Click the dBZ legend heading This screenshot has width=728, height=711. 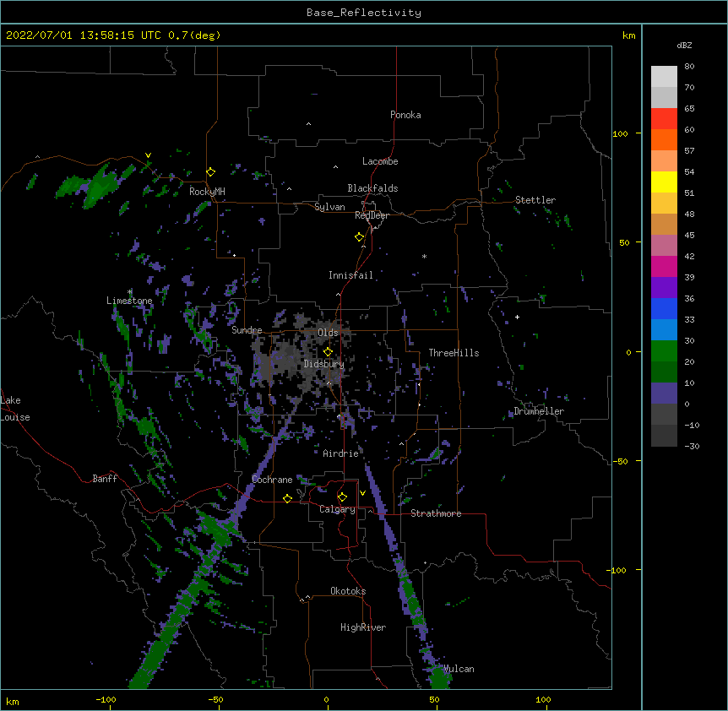[x=684, y=45]
